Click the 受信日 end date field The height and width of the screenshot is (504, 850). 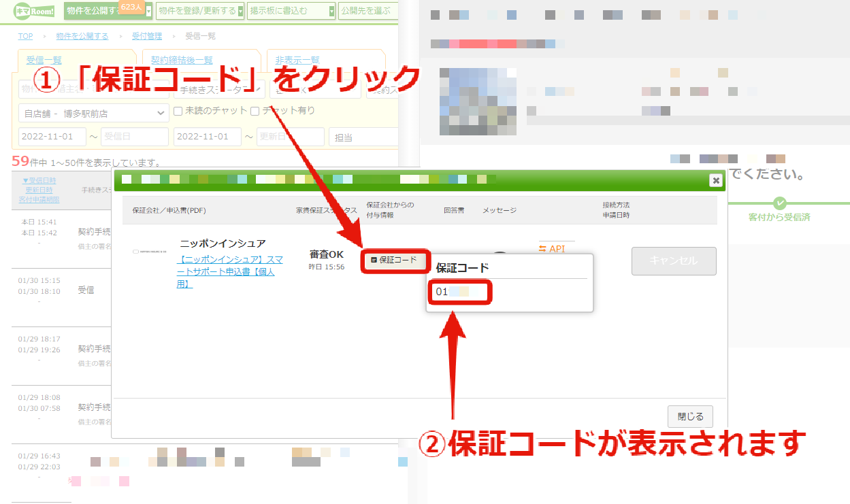coord(135,137)
